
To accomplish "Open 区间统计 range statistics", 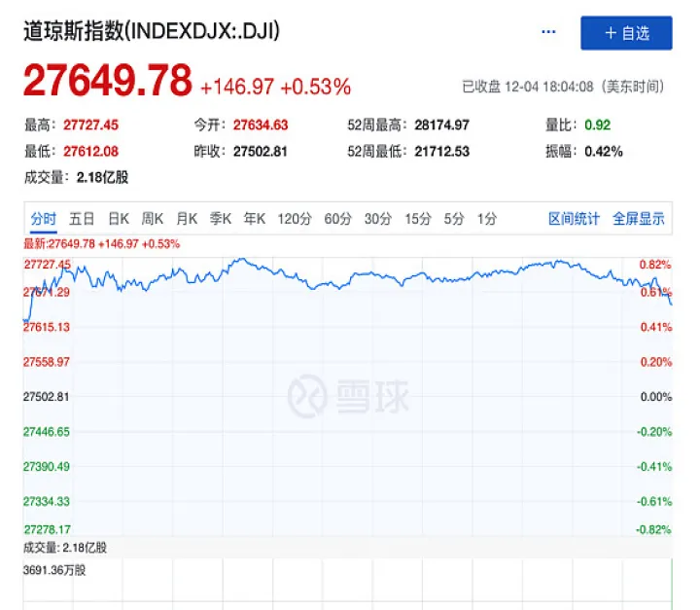I will [574, 219].
